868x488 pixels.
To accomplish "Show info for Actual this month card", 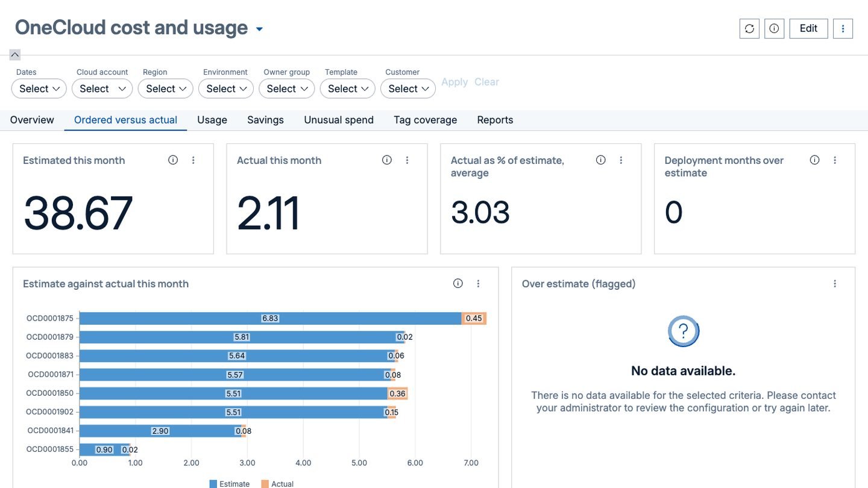I will click(x=387, y=160).
